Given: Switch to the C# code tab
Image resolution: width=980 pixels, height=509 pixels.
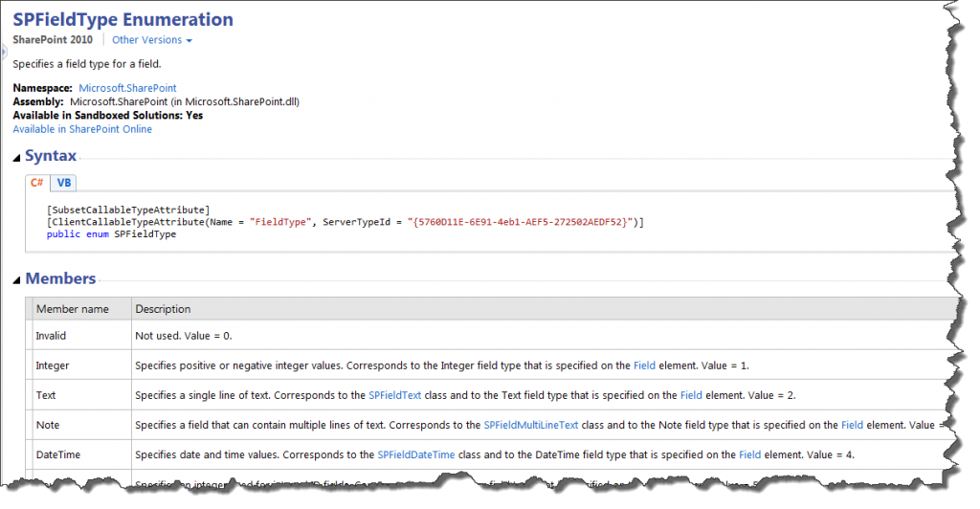Looking at the screenshot, I should pos(37,183).
